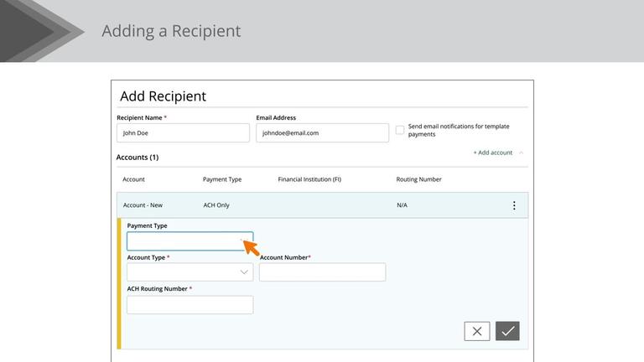Select the Account - New row label

[x=143, y=205]
